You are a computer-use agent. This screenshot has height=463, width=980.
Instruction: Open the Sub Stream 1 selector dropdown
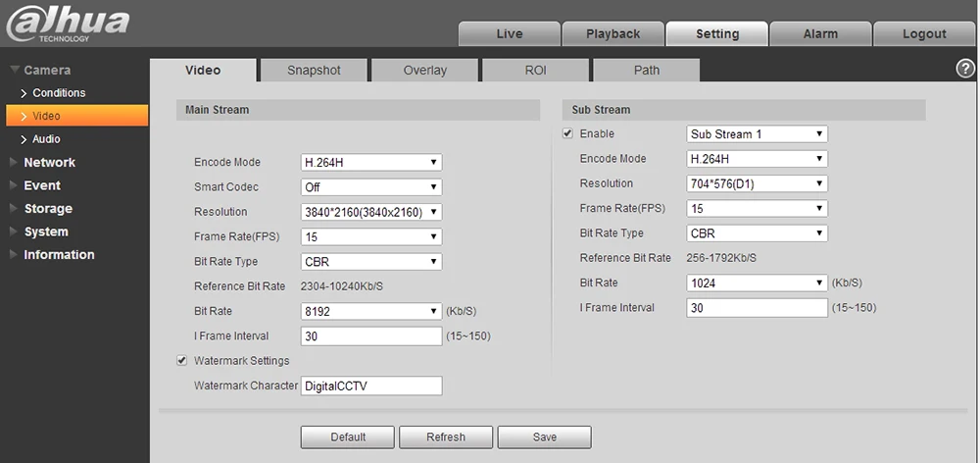757,133
